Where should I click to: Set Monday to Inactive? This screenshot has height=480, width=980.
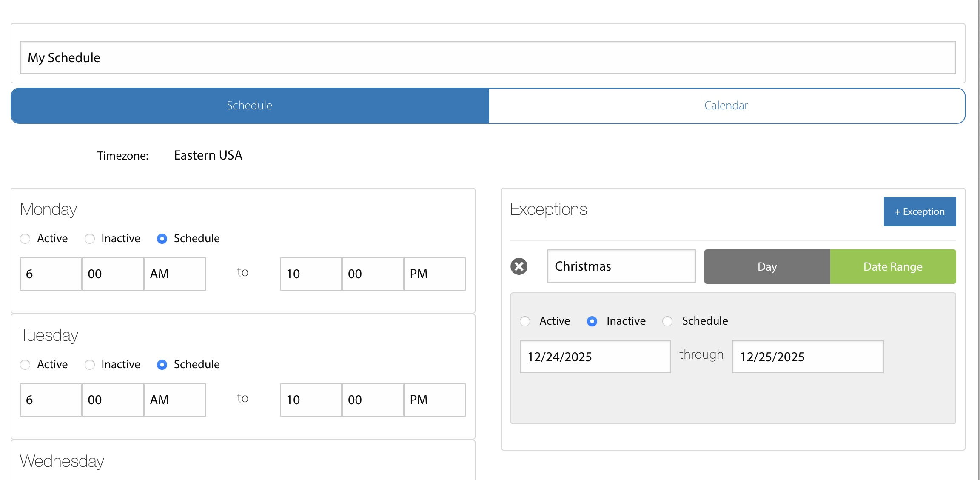coord(90,239)
